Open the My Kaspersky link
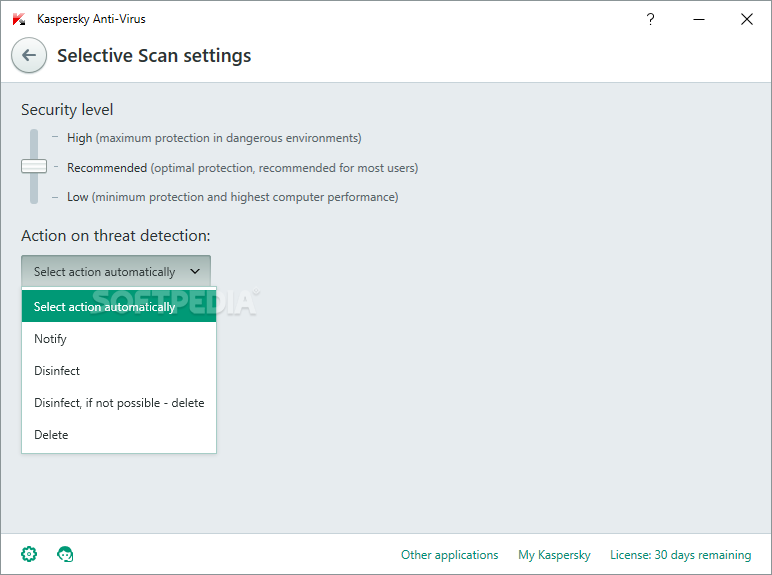 pos(554,555)
